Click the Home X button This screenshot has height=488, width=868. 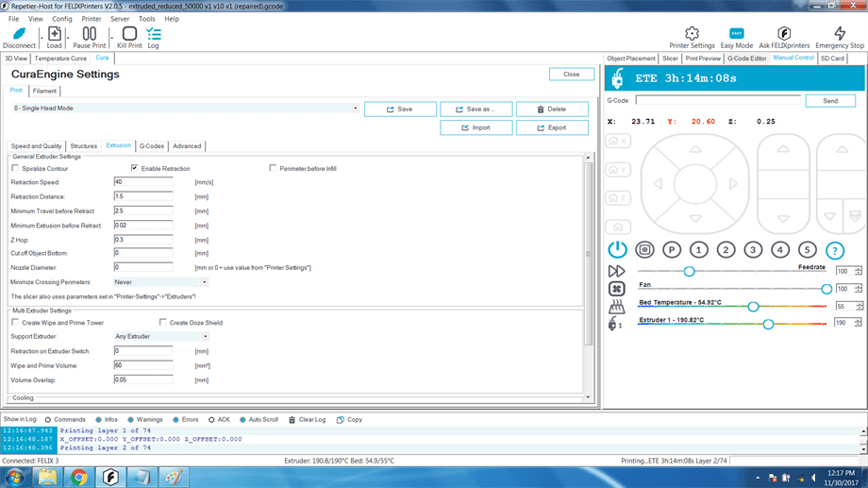pyautogui.click(x=618, y=141)
